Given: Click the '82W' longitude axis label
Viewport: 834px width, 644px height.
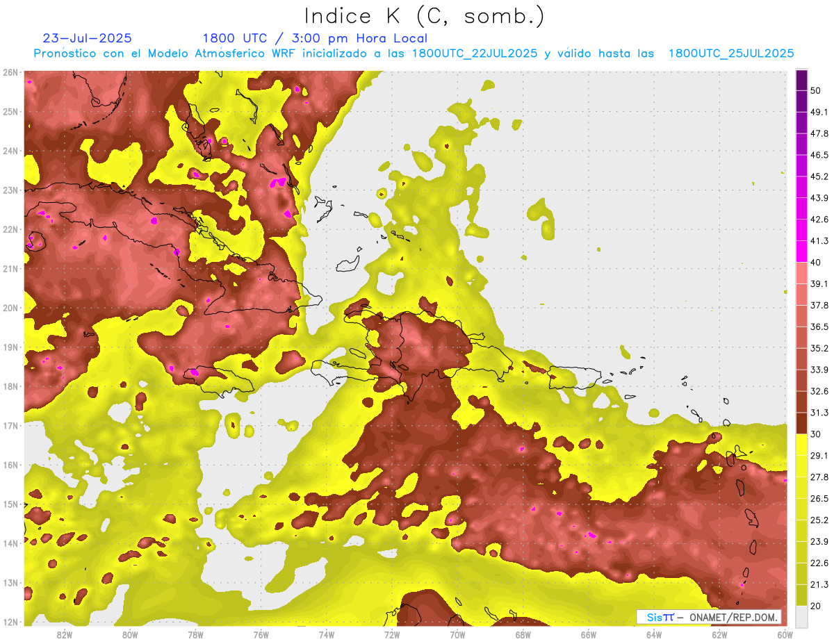Looking at the screenshot, I should point(65,634).
